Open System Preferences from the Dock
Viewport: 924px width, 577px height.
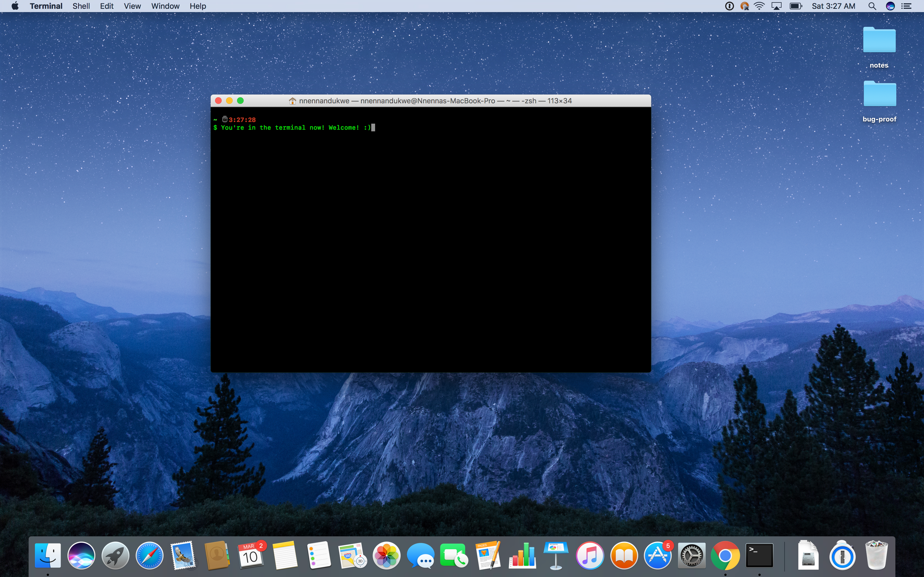[x=691, y=556]
